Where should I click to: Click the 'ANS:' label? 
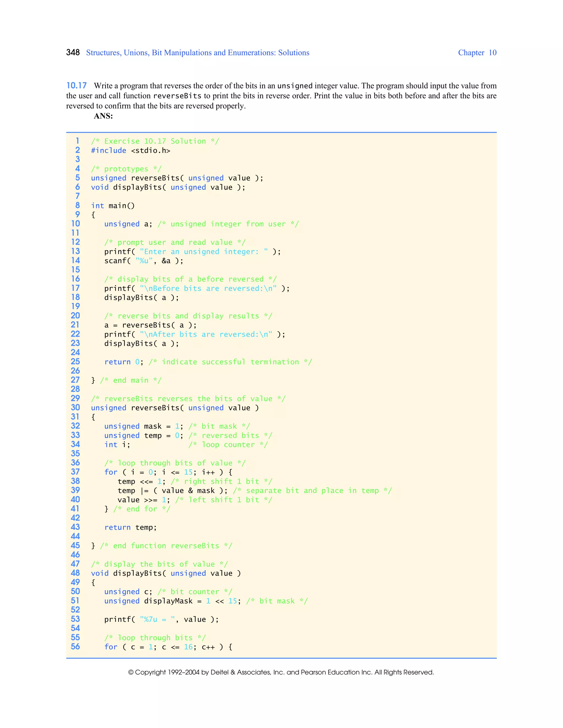pyautogui.click(x=103, y=116)
